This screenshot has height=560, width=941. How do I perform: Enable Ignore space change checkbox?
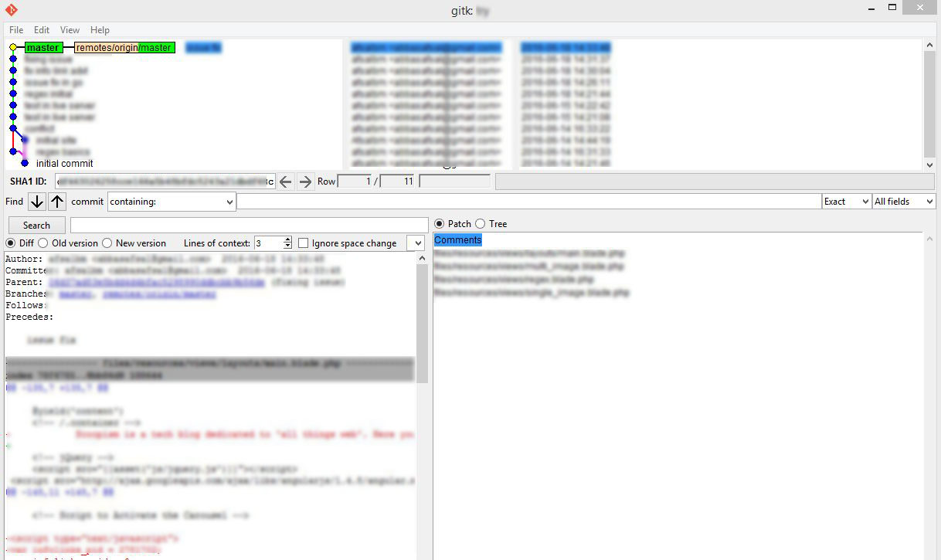pos(304,243)
